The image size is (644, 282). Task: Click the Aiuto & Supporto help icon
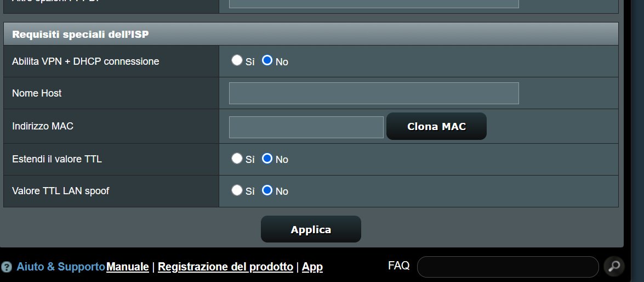click(7, 267)
